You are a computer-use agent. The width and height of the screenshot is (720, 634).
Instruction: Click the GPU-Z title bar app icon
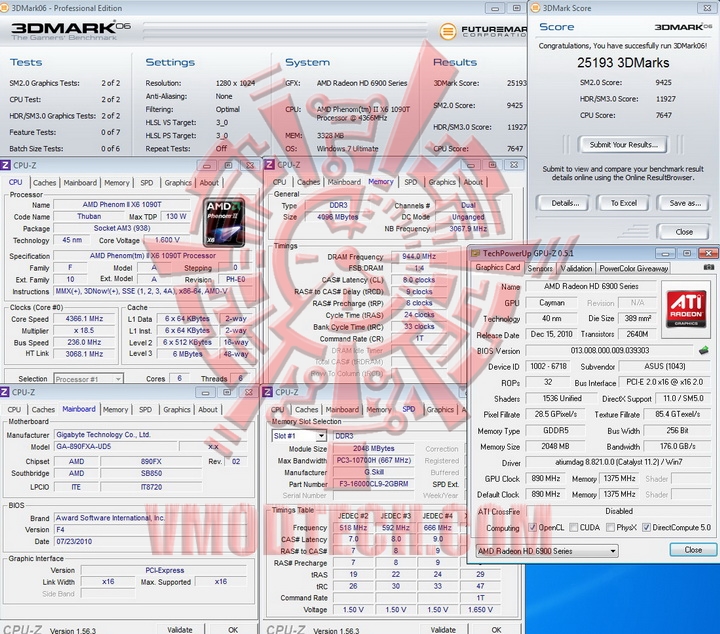pyautogui.click(x=475, y=253)
